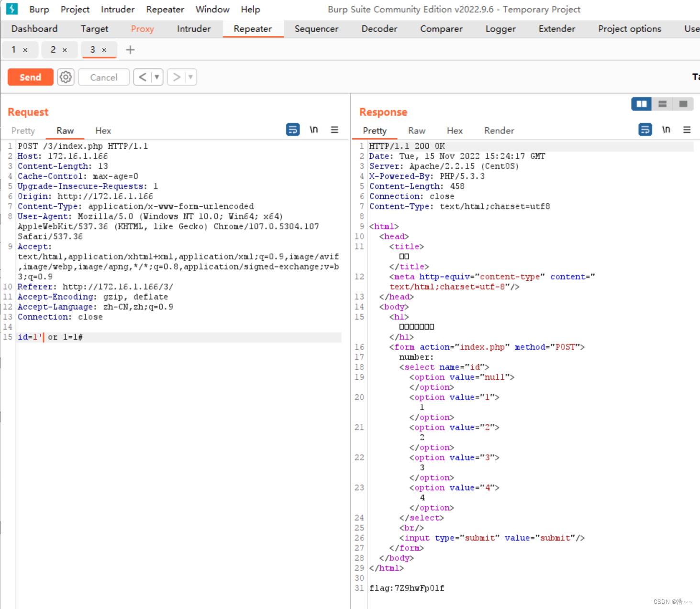Toggle non-printable characters \n in Request panel
The width and height of the screenshot is (700, 609).
tap(314, 129)
